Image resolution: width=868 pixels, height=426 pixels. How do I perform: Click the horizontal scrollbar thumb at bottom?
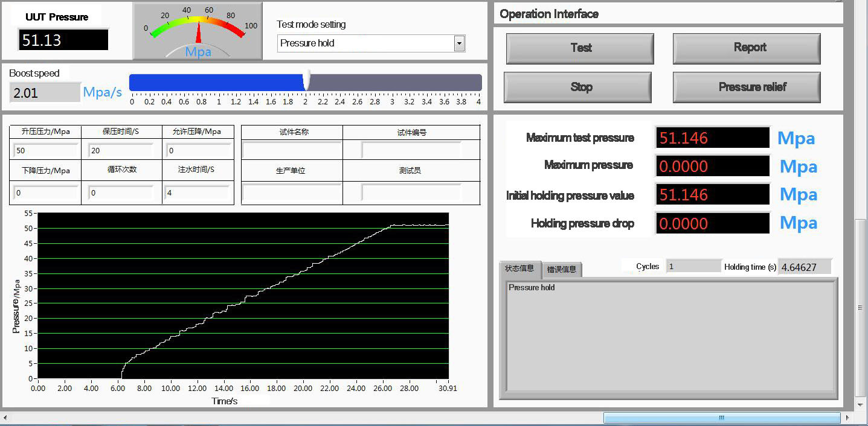[721, 418]
